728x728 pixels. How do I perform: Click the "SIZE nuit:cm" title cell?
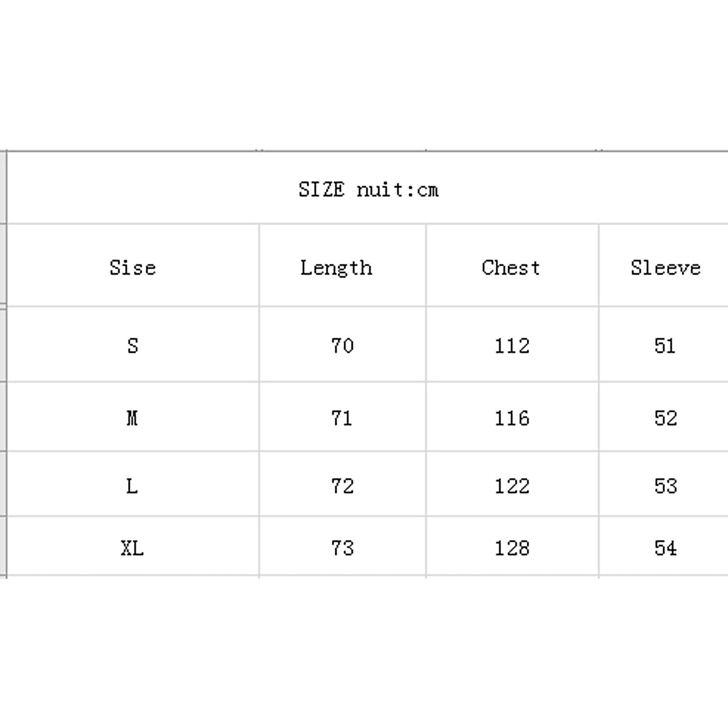tap(368, 190)
